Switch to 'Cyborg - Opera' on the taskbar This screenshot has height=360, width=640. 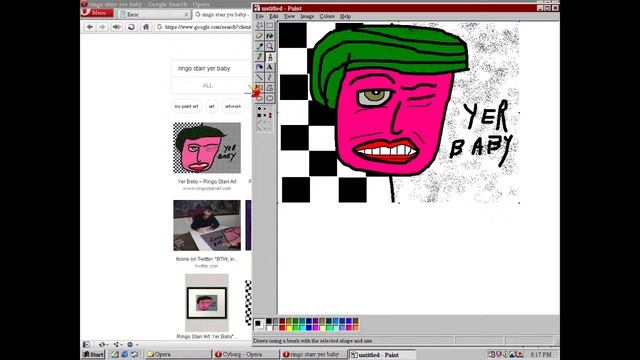tap(246, 355)
